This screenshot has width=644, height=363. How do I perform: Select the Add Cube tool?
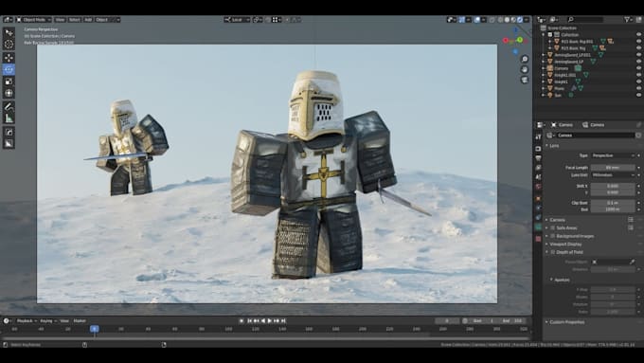(9, 132)
